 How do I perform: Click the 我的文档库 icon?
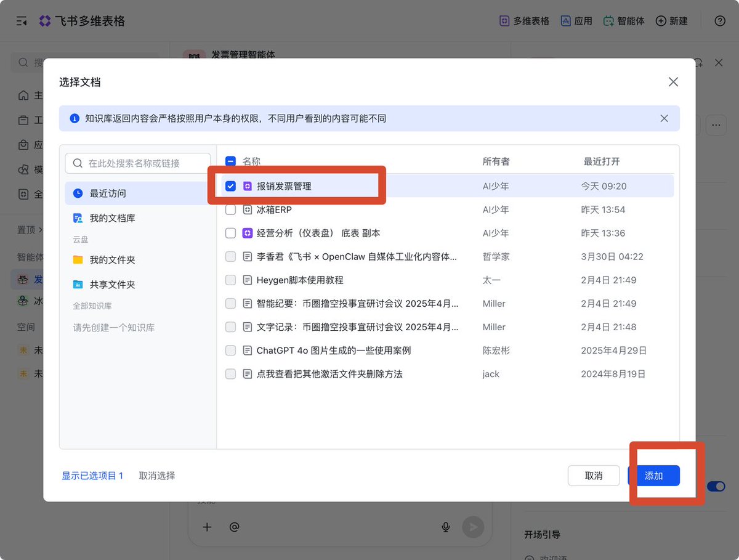(78, 218)
